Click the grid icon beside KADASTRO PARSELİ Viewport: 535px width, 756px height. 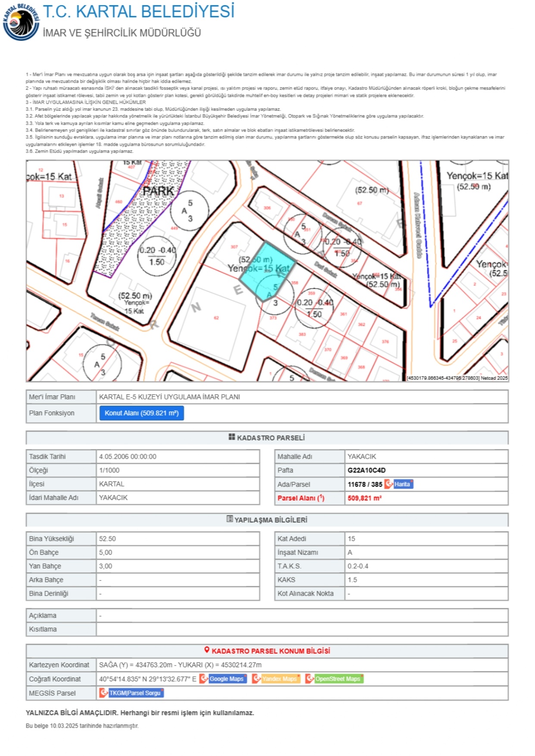[232, 437]
